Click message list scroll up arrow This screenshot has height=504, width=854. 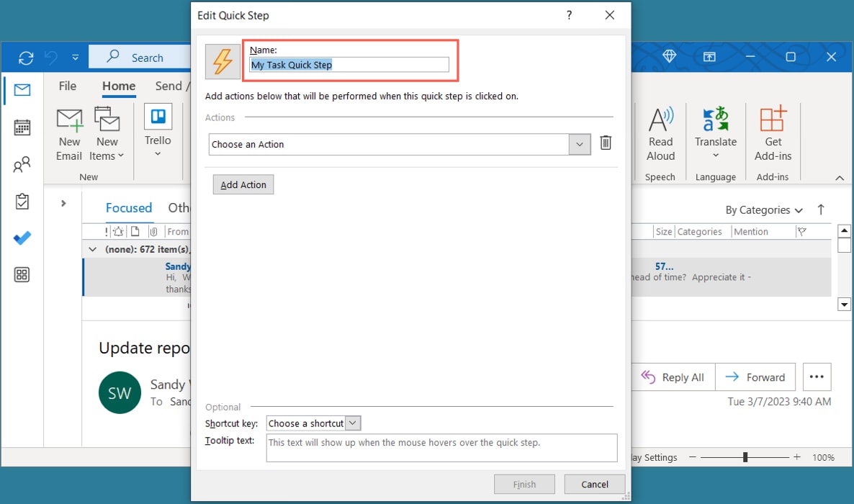[x=844, y=230]
